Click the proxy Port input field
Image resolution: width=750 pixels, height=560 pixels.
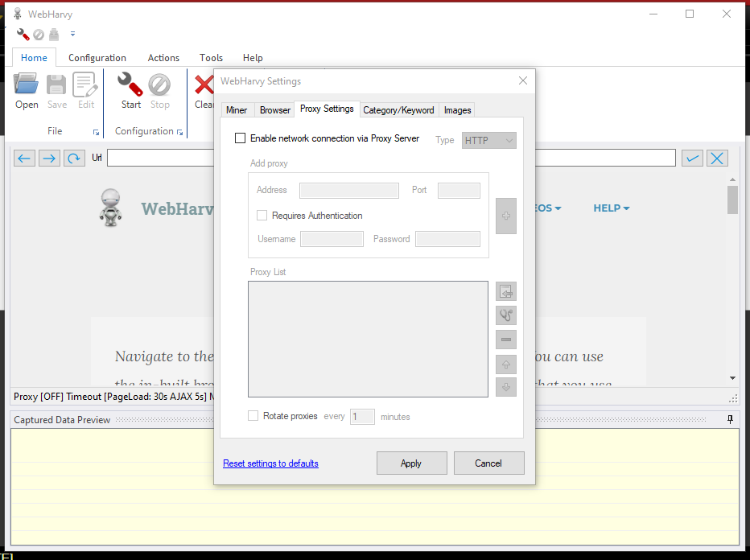tap(459, 191)
